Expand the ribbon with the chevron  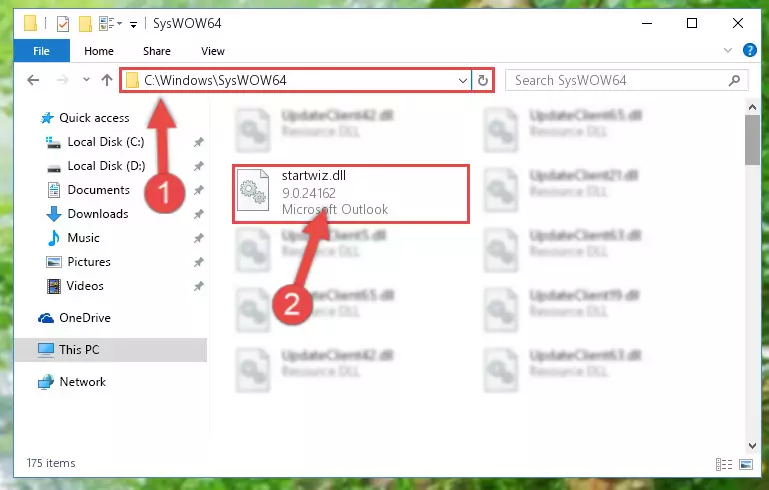point(728,50)
